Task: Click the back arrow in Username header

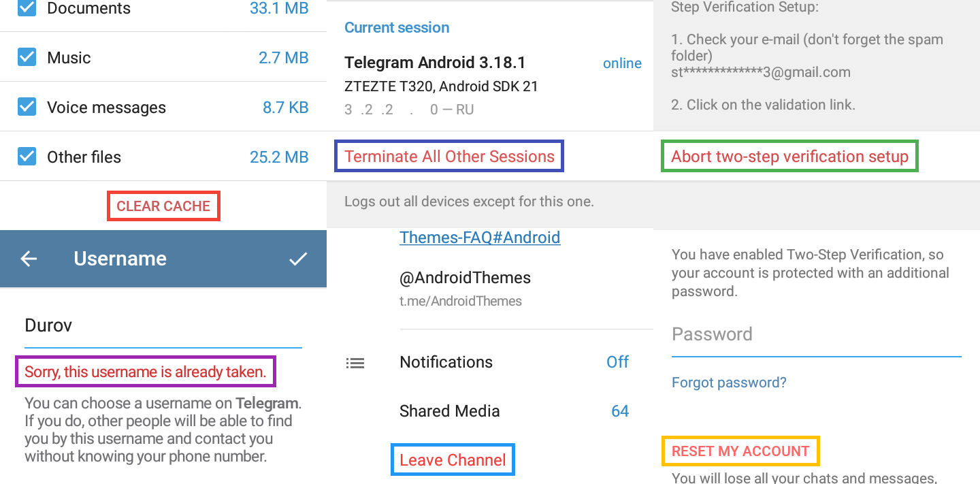Action: coord(29,259)
